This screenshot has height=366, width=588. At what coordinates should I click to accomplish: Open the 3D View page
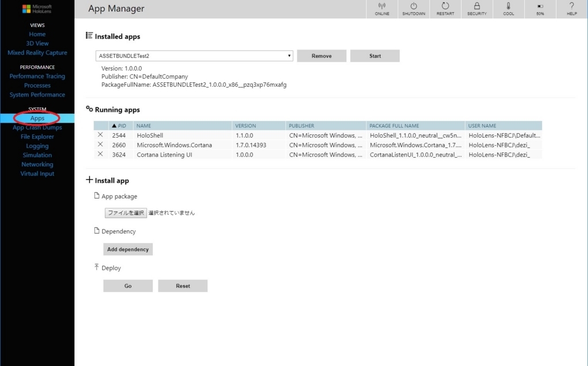click(x=37, y=44)
